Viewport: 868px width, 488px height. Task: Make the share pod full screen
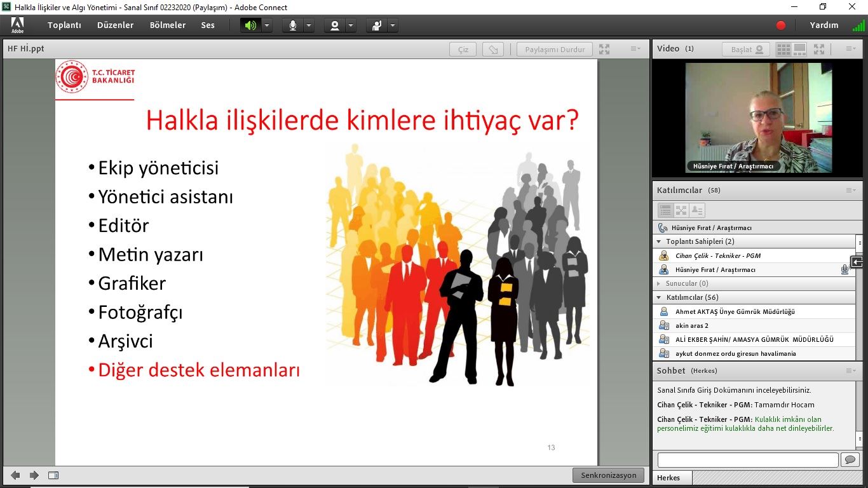[604, 50]
